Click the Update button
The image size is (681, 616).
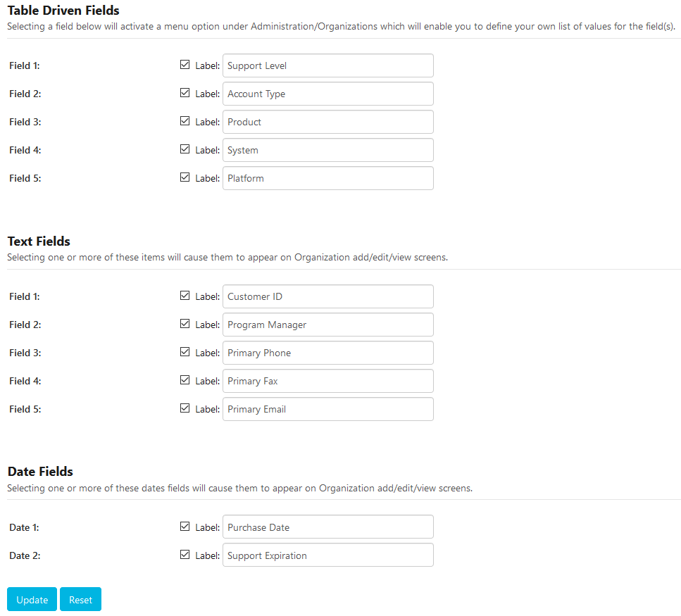pos(32,600)
